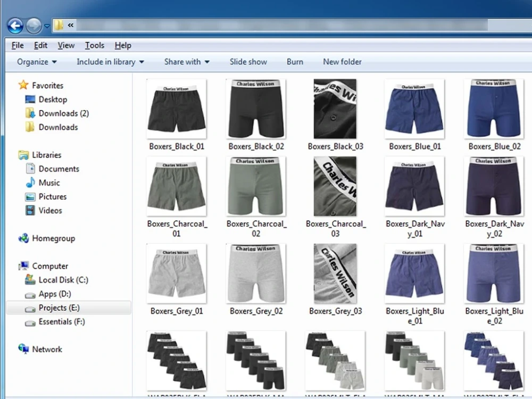This screenshot has height=399, width=532.
Task: Create a New folder
Action: [x=342, y=62]
